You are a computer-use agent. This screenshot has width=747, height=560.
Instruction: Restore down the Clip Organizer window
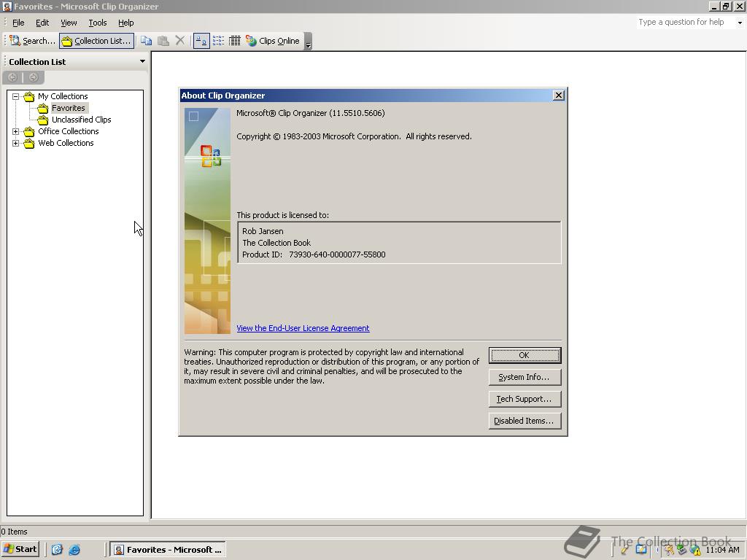coord(726,6)
